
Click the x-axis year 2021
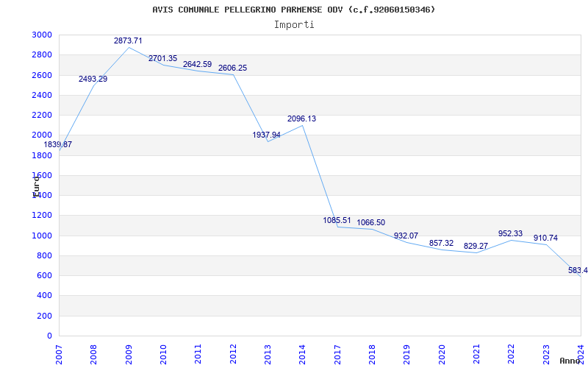click(x=476, y=355)
